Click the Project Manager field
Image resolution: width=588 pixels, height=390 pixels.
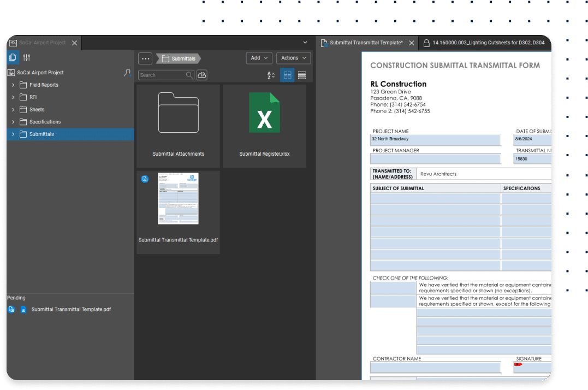tap(435, 158)
